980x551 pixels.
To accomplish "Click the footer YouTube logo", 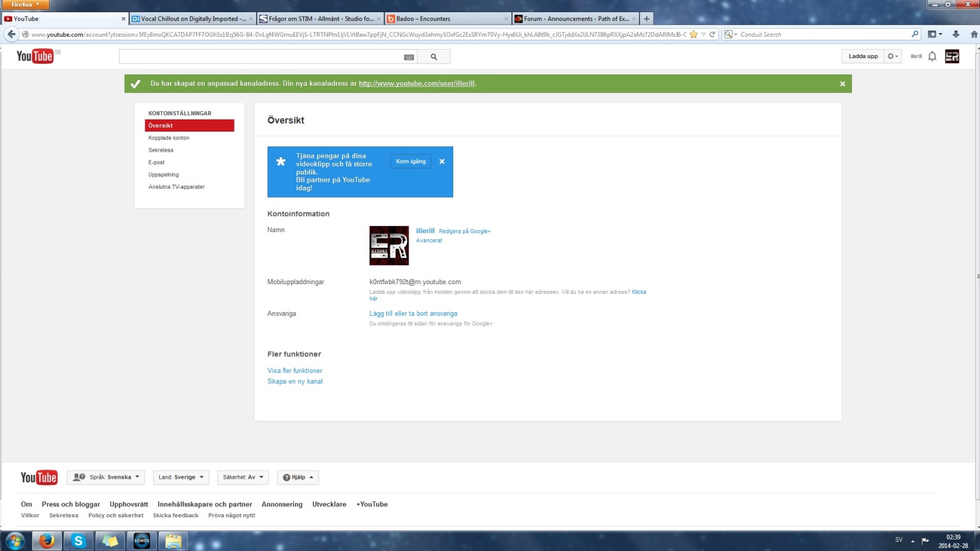I will (x=39, y=478).
